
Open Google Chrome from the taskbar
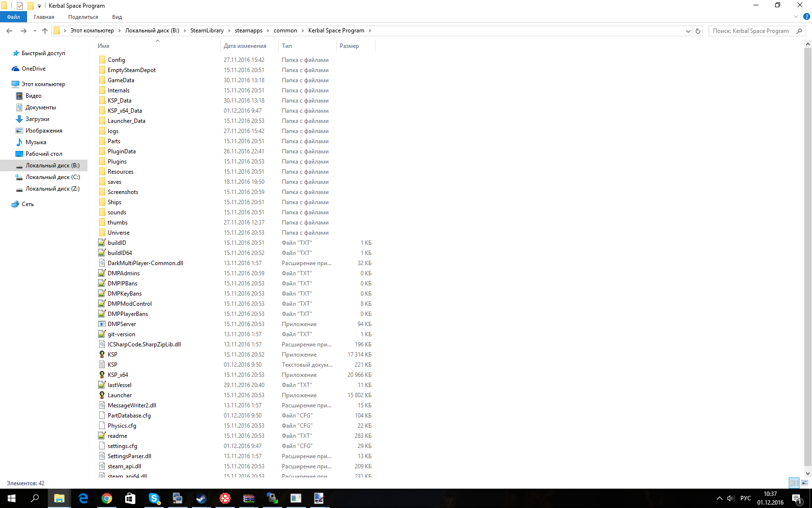[x=107, y=498]
